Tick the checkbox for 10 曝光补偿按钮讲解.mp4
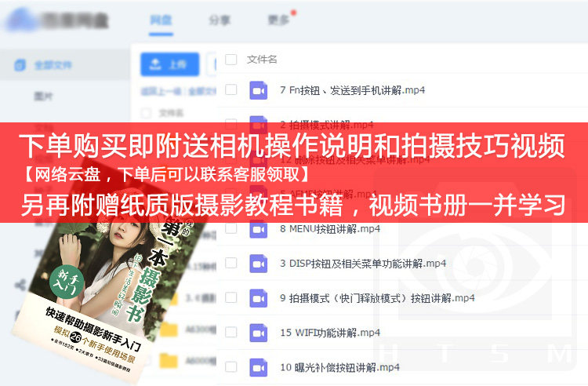588x386 pixels. click(230, 366)
